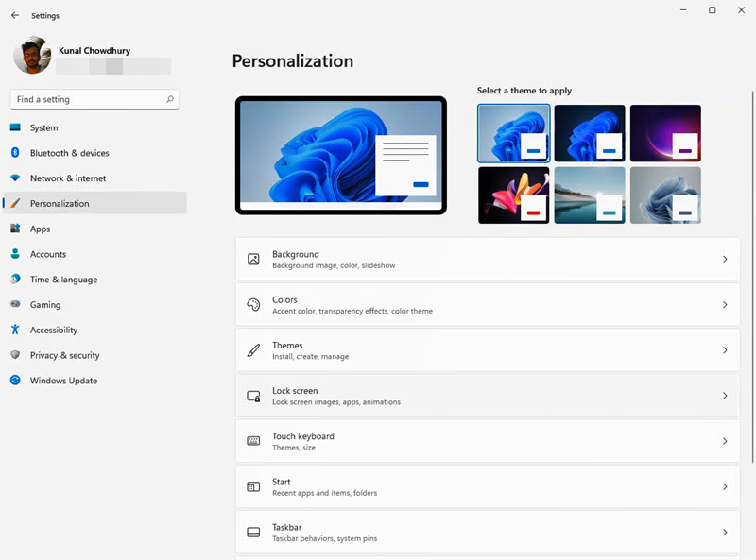
Task: Click the Lock screen icon
Action: click(x=253, y=396)
